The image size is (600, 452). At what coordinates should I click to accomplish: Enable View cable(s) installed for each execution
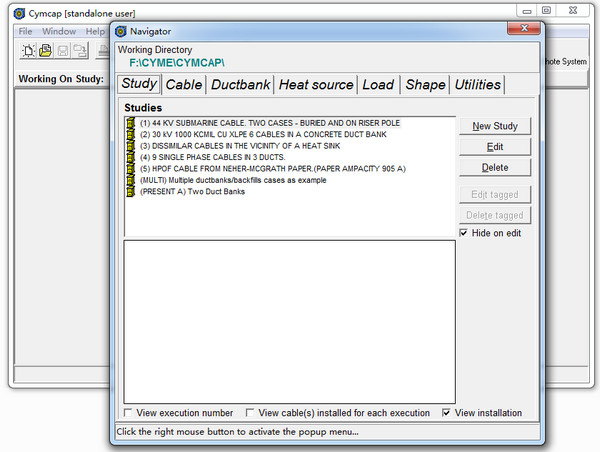coord(249,412)
